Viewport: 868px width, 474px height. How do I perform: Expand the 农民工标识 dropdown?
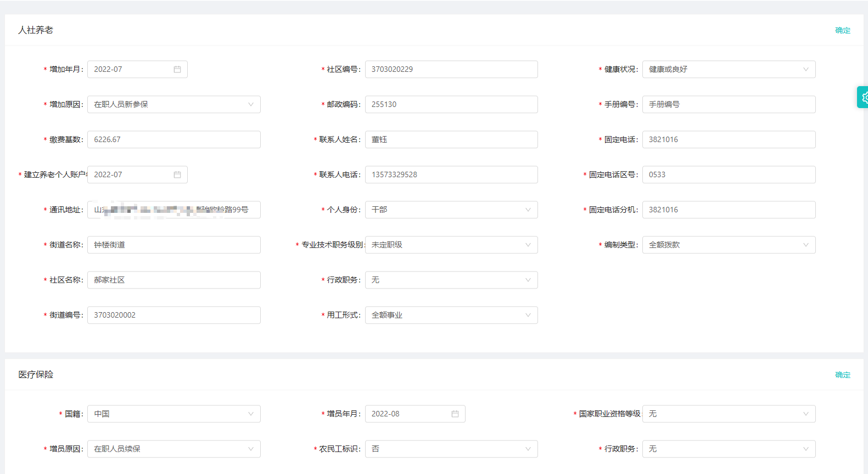(x=451, y=449)
